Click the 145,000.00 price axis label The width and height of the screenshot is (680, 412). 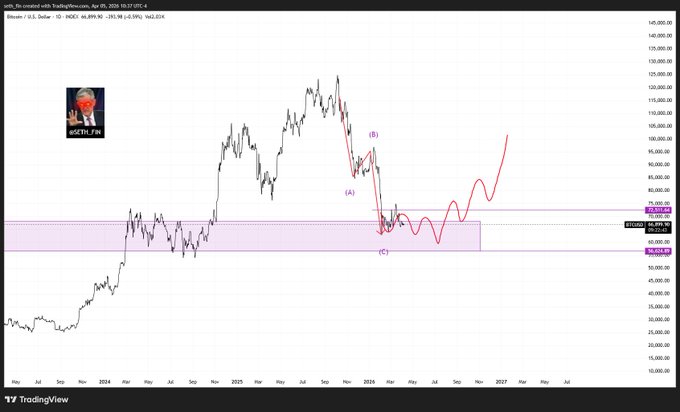(660, 23)
